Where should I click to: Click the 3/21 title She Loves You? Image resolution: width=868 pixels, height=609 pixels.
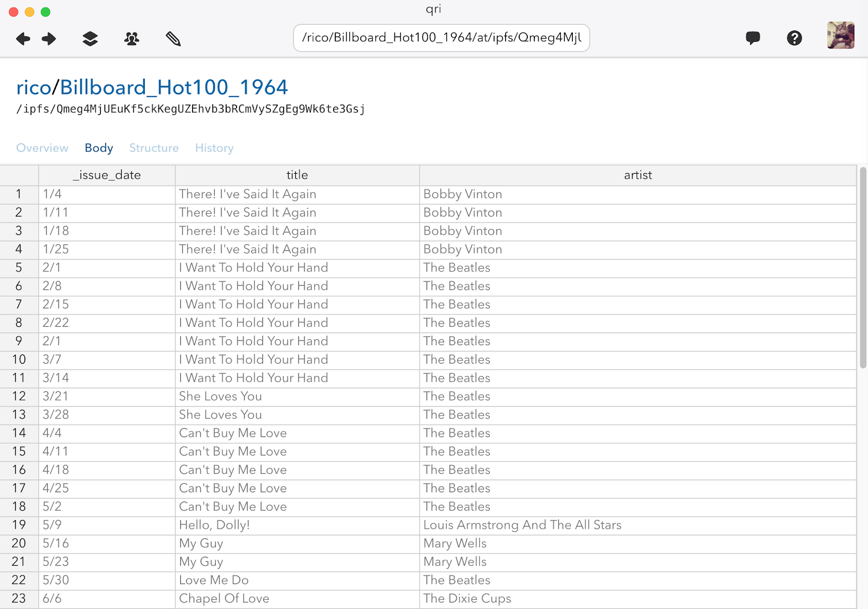click(x=297, y=397)
